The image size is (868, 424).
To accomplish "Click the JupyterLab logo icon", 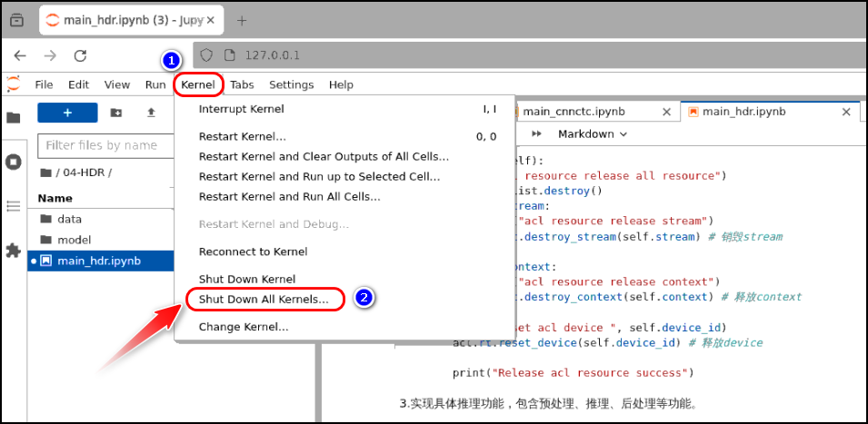I will 13,84.
